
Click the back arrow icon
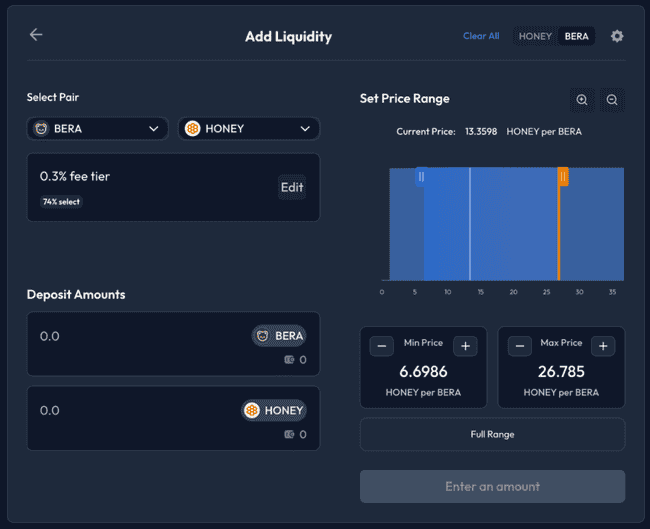click(36, 35)
